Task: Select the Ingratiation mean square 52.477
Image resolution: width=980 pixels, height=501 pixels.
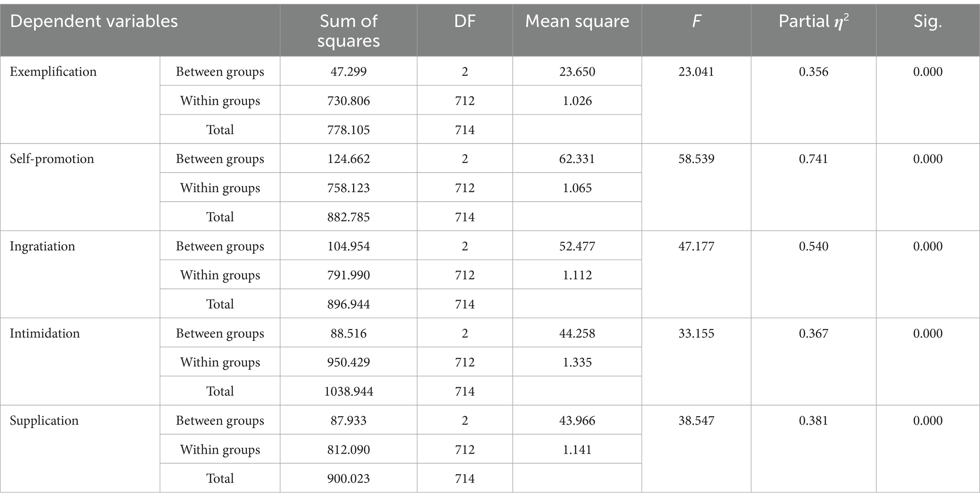Action: click(577, 246)
